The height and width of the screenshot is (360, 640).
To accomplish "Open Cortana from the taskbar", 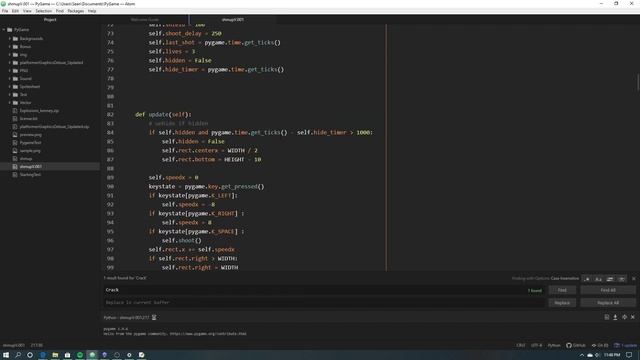I will click(x=30, y=355).
